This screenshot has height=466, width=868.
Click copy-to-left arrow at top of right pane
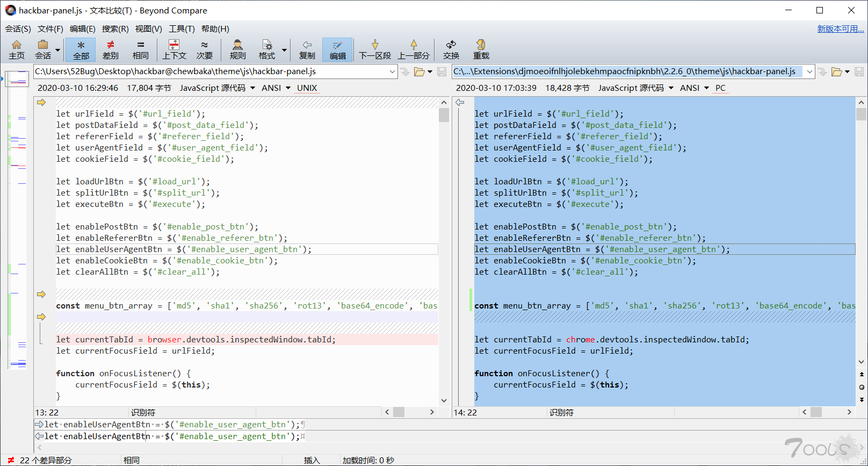pyautogui.click(x=460, y=102)
